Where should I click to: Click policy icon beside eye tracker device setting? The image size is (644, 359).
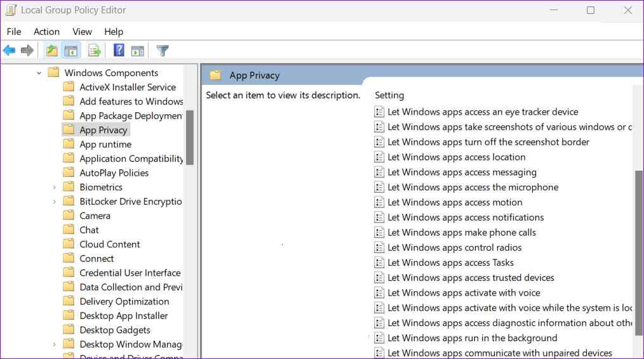click(379, 112)
